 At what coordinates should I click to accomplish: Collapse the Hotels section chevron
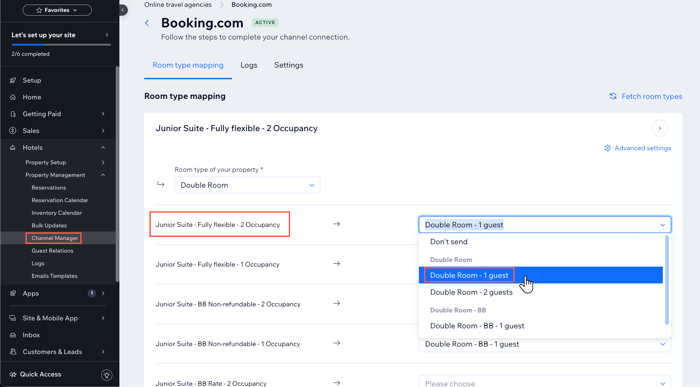coord(103,147)
